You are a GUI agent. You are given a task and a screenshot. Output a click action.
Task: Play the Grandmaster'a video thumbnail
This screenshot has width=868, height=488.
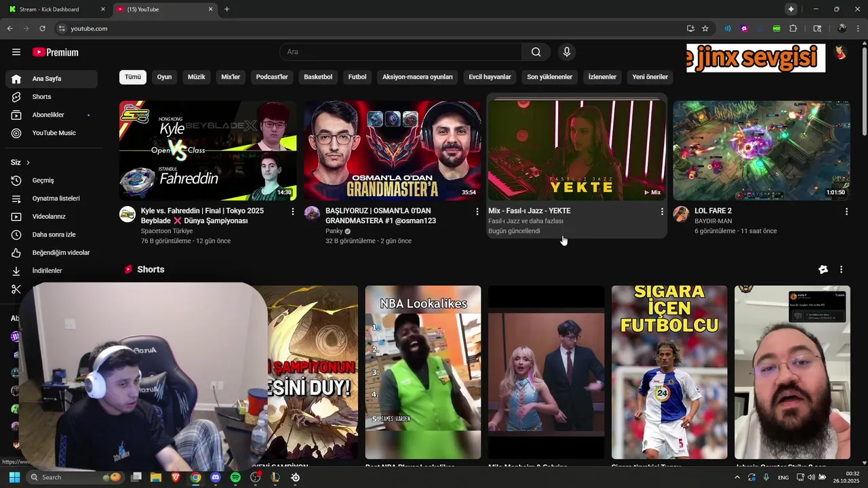pyautogui.click(x=393, y=150)
